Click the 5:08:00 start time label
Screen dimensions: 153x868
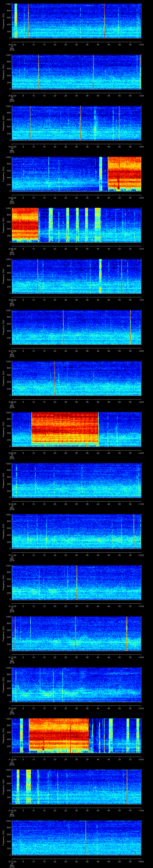pyautogui.click(x=12, y=402)
